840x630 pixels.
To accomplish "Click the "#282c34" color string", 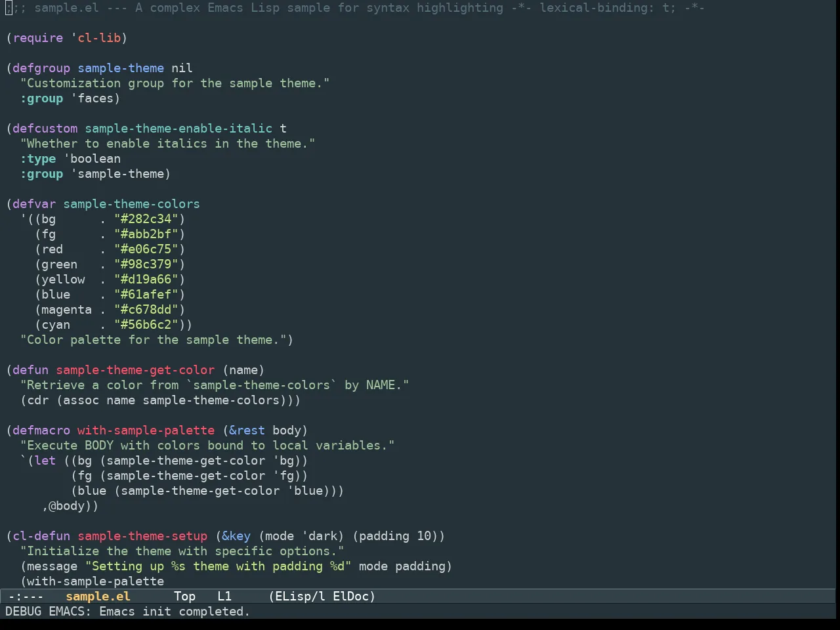I will [x=146, y=219].
